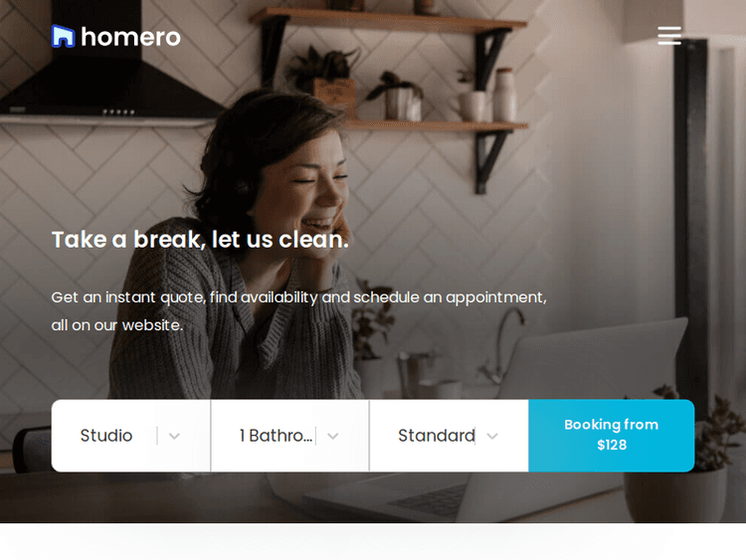
Task: Click the Booking from $128 button
Action: pyautogui.click(x=612, y=436)
